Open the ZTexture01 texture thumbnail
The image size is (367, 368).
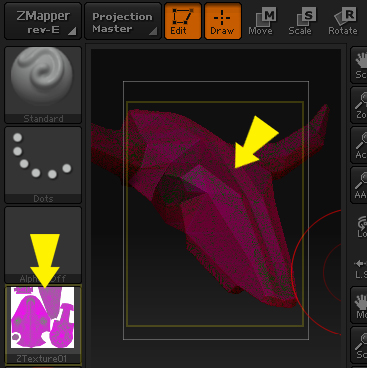[x=43, y=324]
